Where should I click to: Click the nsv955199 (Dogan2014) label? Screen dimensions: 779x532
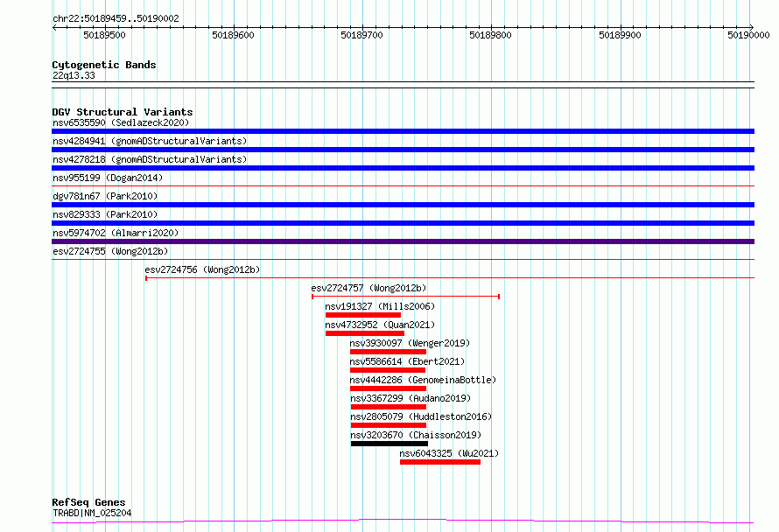point(108,178)
